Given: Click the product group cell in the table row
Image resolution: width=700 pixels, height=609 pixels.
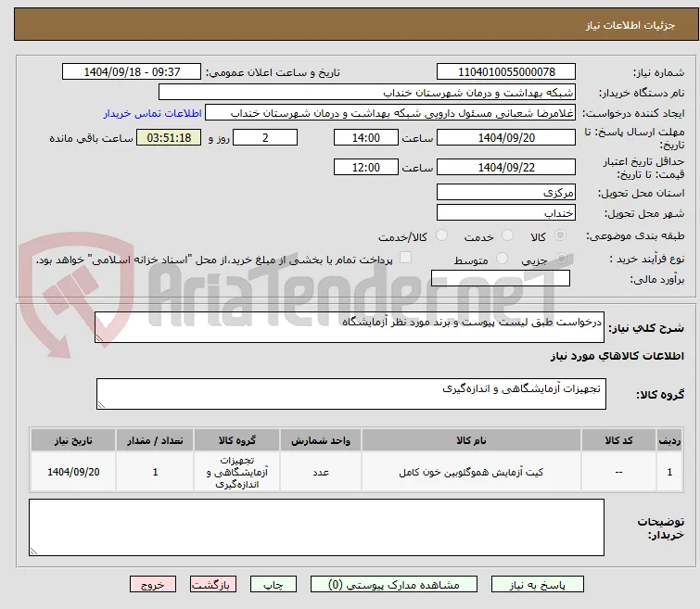Looking at the screenshot, I should [237, 472].
